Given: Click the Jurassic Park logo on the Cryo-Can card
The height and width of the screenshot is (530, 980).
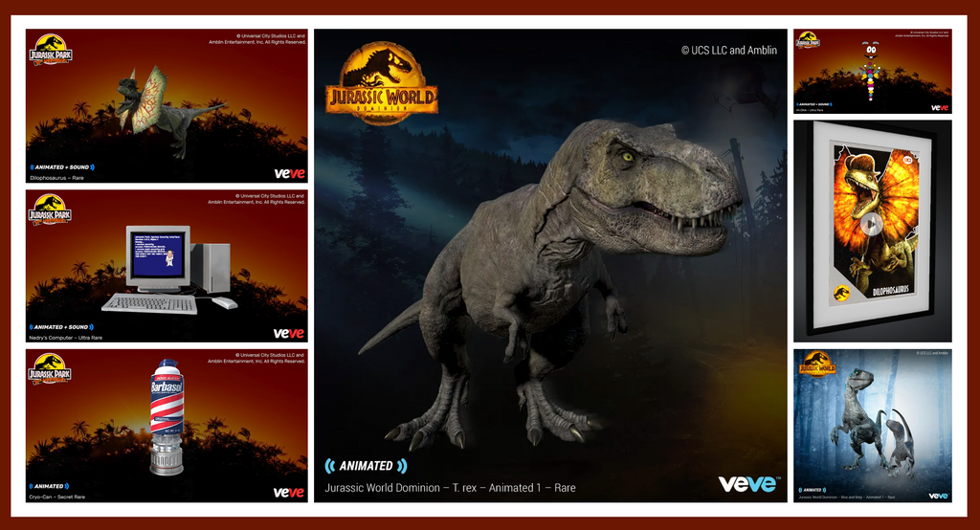Looking at the screenshot, I should [50, 368].
